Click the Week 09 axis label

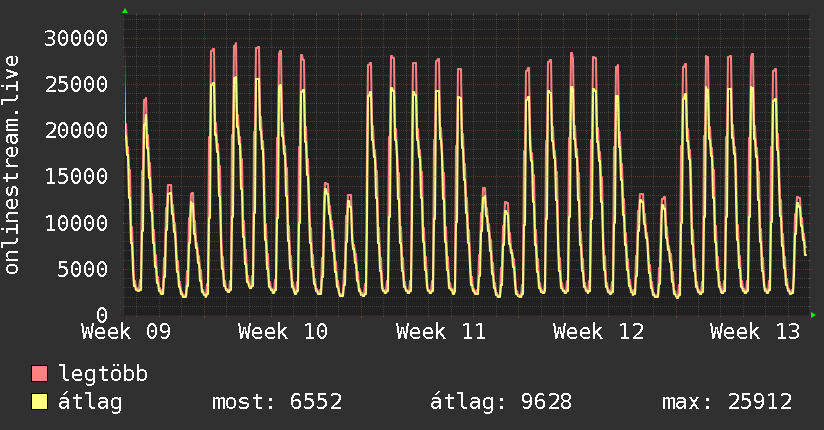point(126,332)
